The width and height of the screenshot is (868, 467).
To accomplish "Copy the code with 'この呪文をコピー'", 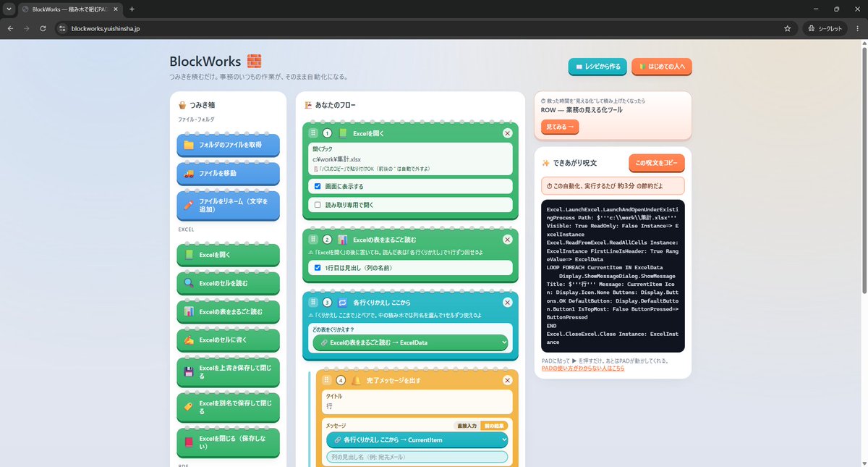I will 657,163.
